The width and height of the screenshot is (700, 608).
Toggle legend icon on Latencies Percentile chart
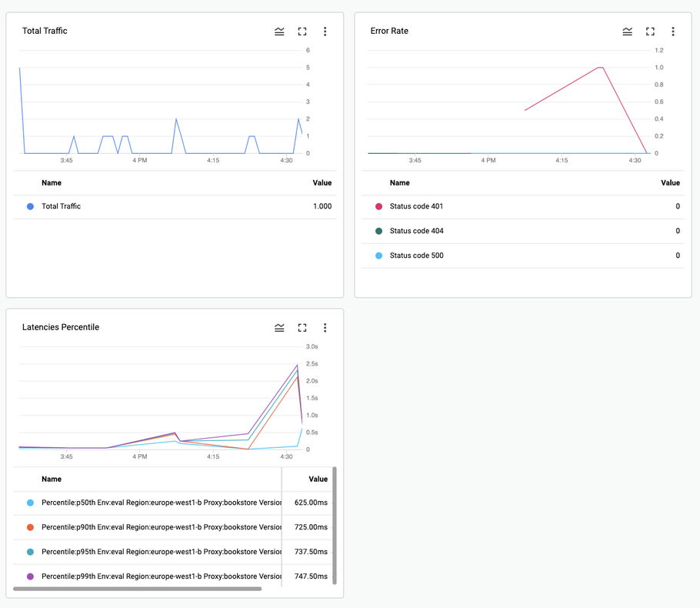tap(279, 328)
